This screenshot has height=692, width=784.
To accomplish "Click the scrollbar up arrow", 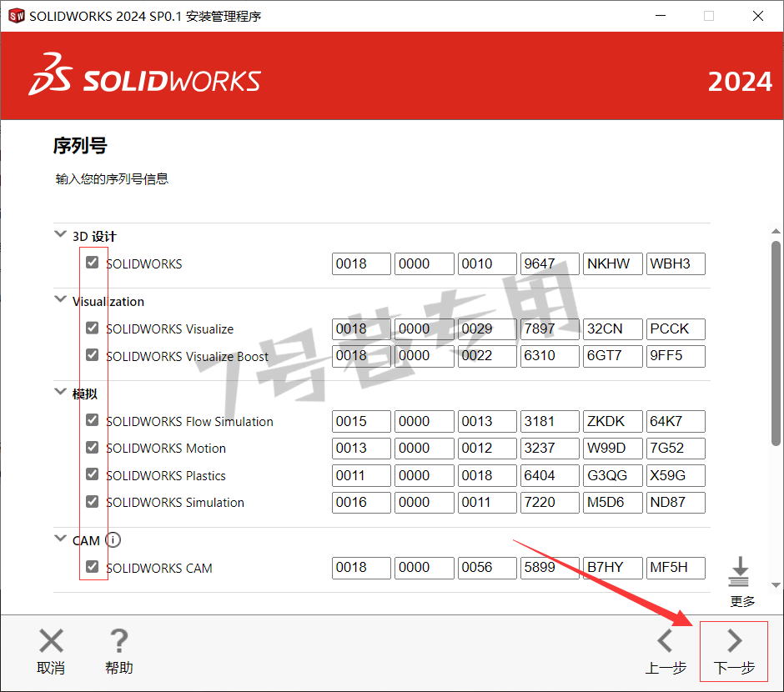I will 776,231.
